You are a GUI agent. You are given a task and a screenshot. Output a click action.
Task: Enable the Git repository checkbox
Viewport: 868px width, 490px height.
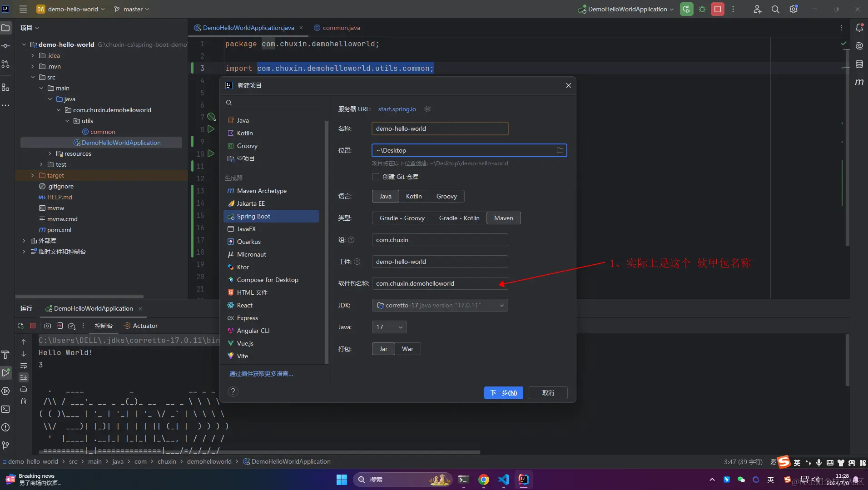pyautogui.click(x=376, y=177)
